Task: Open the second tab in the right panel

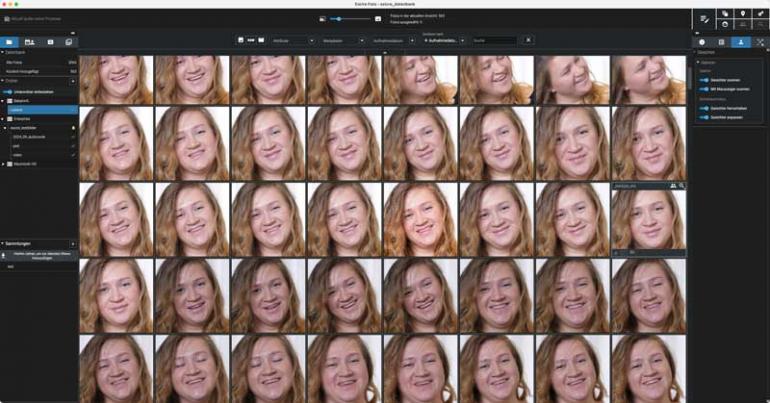Action: coord(721,42)
